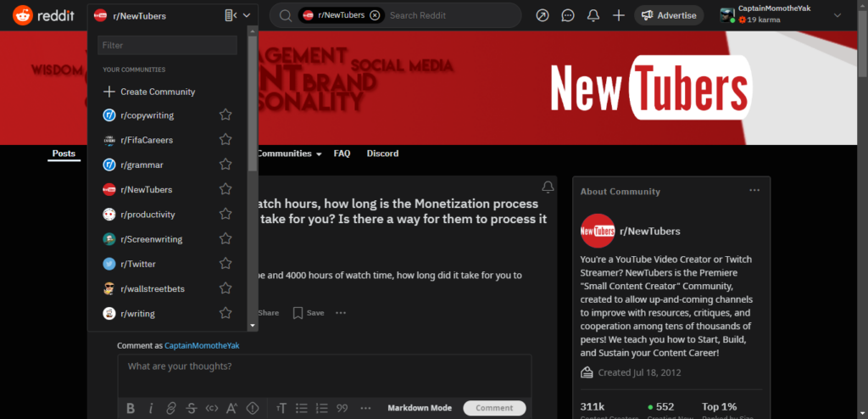Click the community list scrollbar

(253, 103)
